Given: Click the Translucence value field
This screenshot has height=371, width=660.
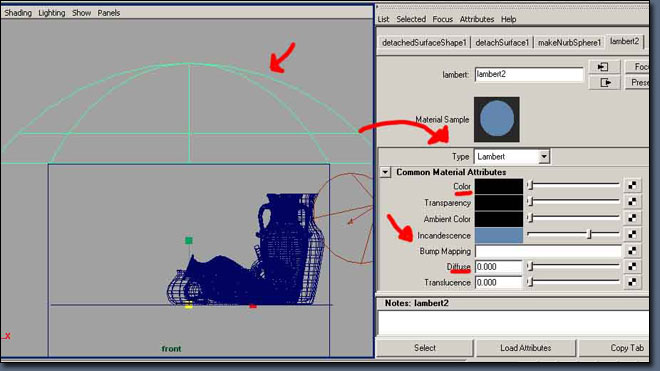Looking at the screenshot, I should pos(498,282).
